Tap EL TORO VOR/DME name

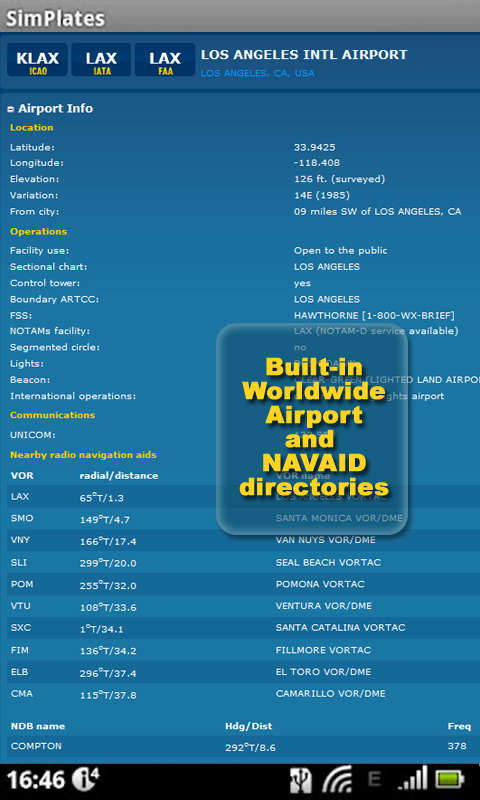323,671
